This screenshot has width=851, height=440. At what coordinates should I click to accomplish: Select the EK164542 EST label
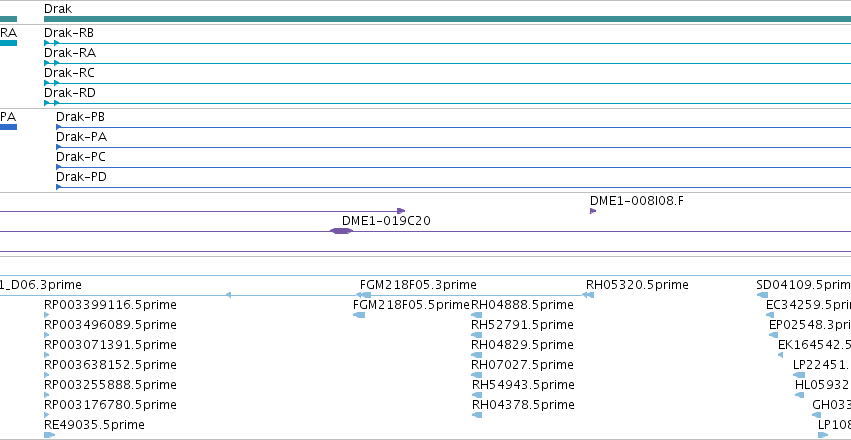(814, 345)
